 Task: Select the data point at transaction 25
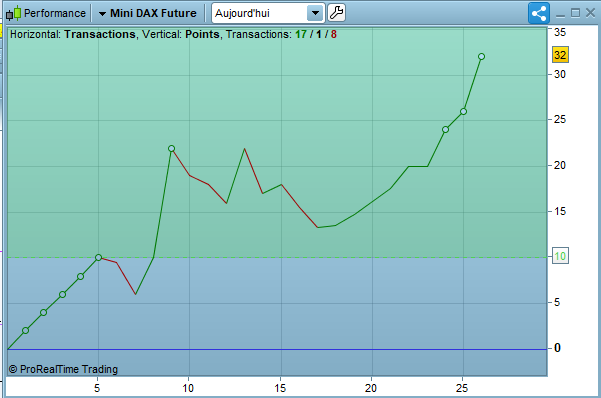463,112
